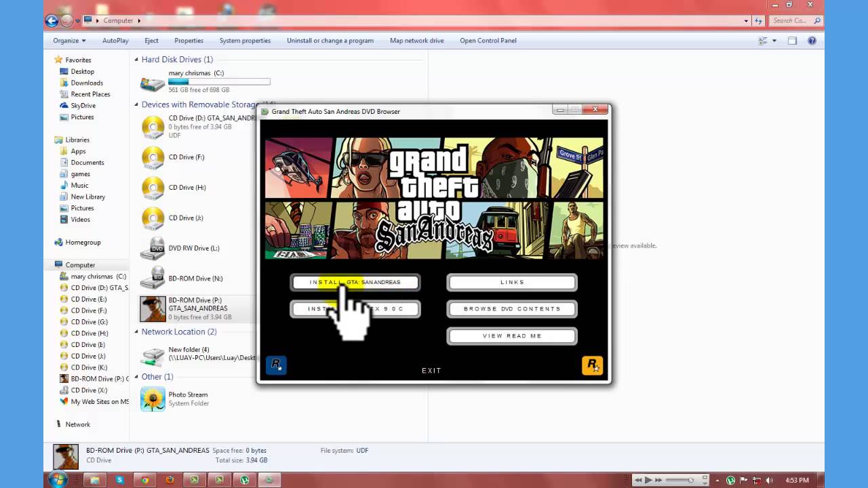Screen dimensions: 868x488
Task: Click Uninstall or change a program
Action: (330, 41)
